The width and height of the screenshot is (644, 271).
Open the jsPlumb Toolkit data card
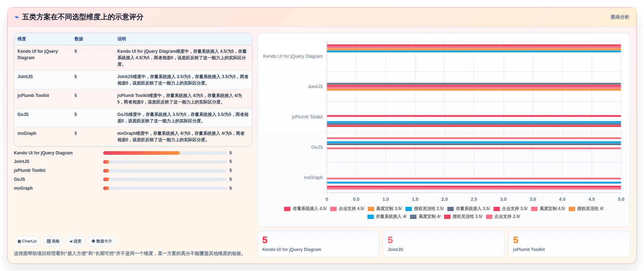pos(569,244)
